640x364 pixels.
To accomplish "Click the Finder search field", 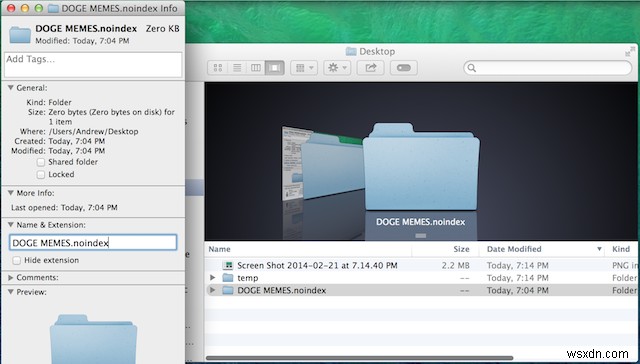I will [548, 68].
